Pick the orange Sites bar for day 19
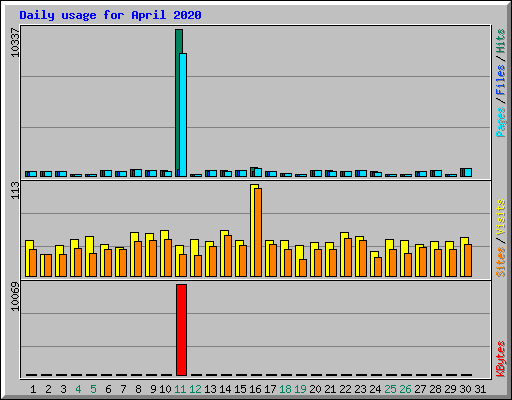The image size is (512, 400). point(303,268)
